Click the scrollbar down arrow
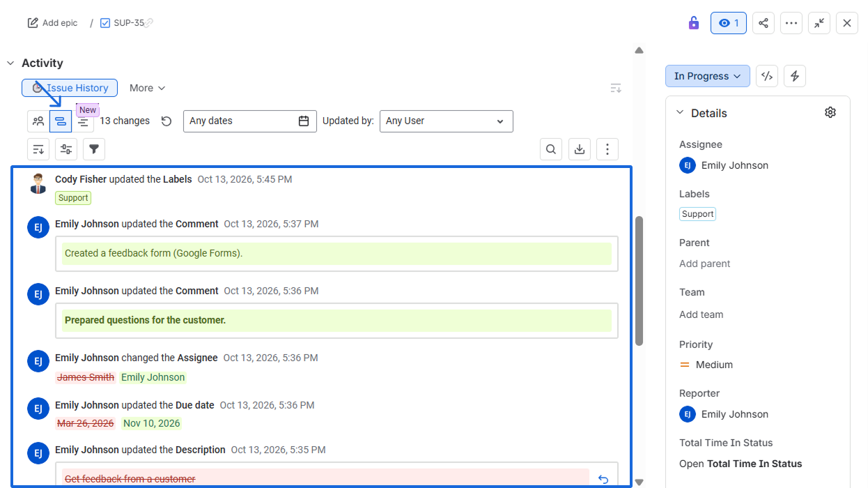This screenshot has height=488, width=868. [640, 482]
